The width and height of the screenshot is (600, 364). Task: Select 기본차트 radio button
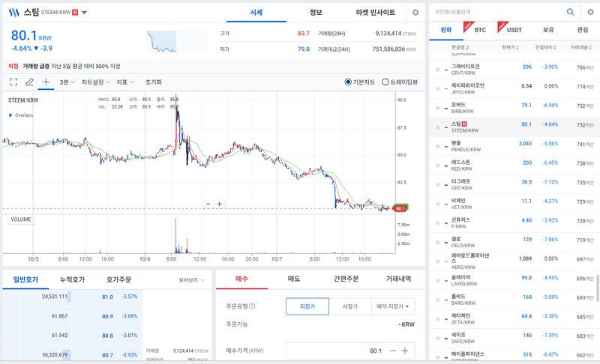(x=348, y=82)
